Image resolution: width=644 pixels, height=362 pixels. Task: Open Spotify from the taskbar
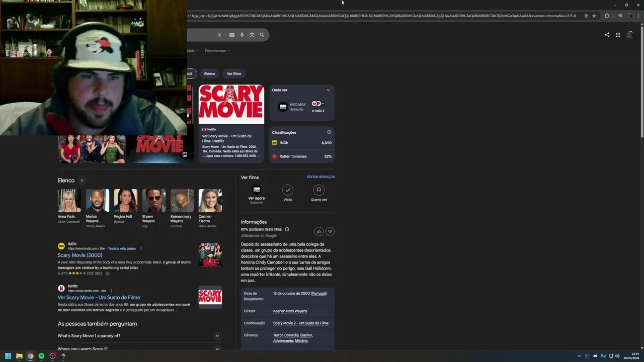(x=41, y=356)
